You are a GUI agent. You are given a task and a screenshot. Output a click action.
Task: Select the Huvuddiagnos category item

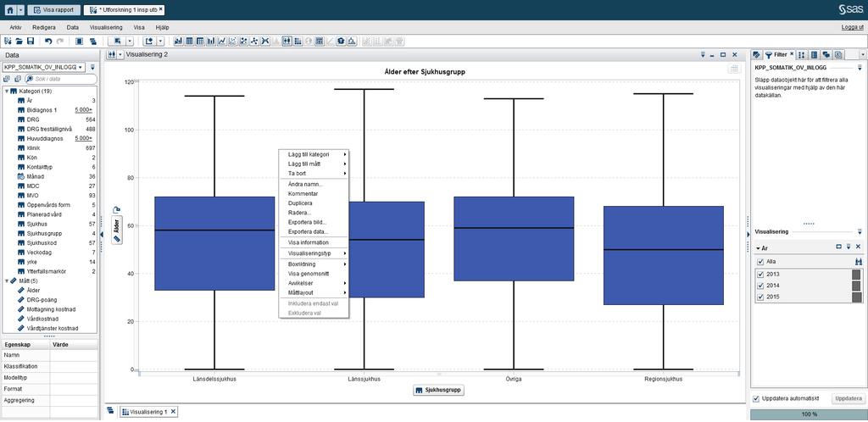coord(45,138)
